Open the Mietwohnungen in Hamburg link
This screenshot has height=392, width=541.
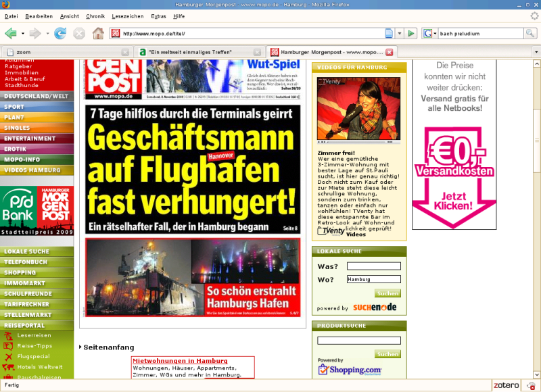pos(180,361)
